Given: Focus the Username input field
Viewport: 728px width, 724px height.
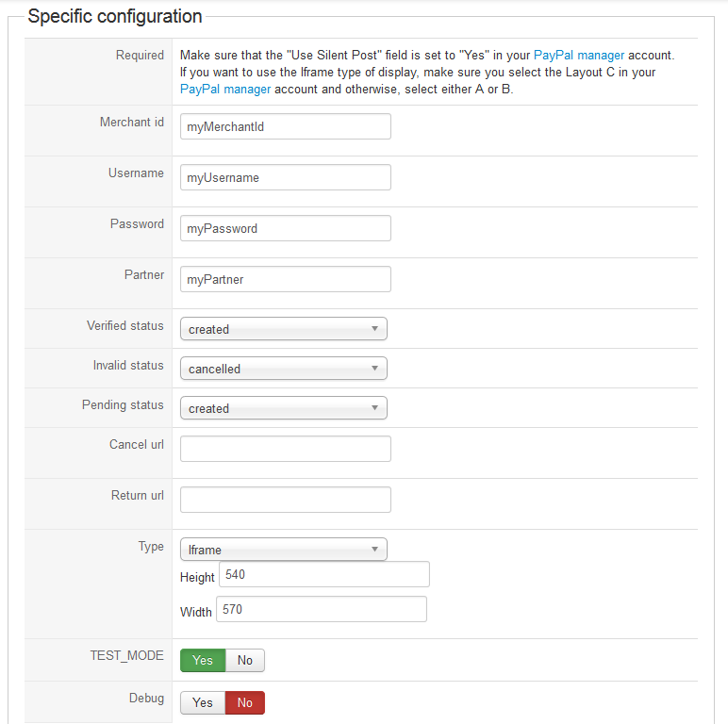Looking at the screenshot, I should tap(286, 177).
